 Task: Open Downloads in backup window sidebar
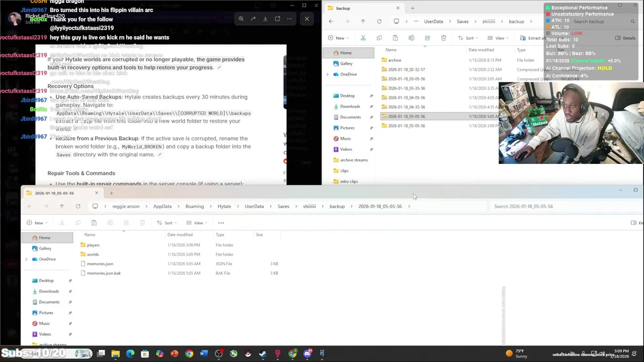350,107
